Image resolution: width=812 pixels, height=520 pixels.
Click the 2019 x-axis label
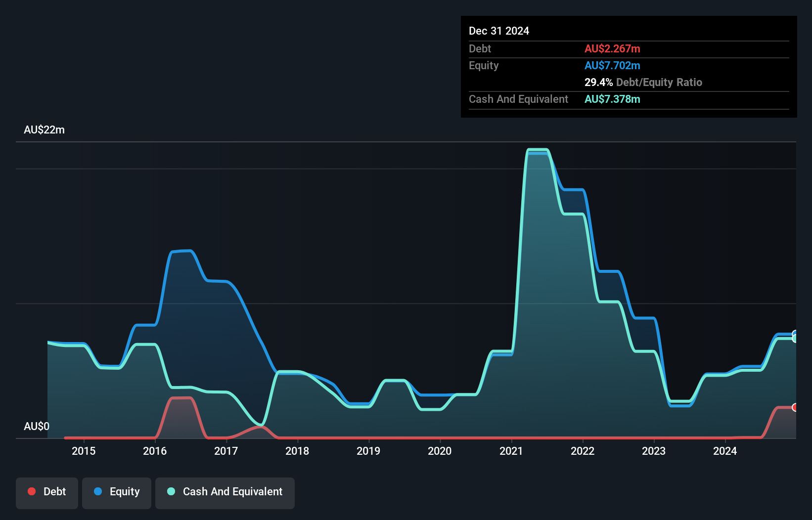point(368,451)
